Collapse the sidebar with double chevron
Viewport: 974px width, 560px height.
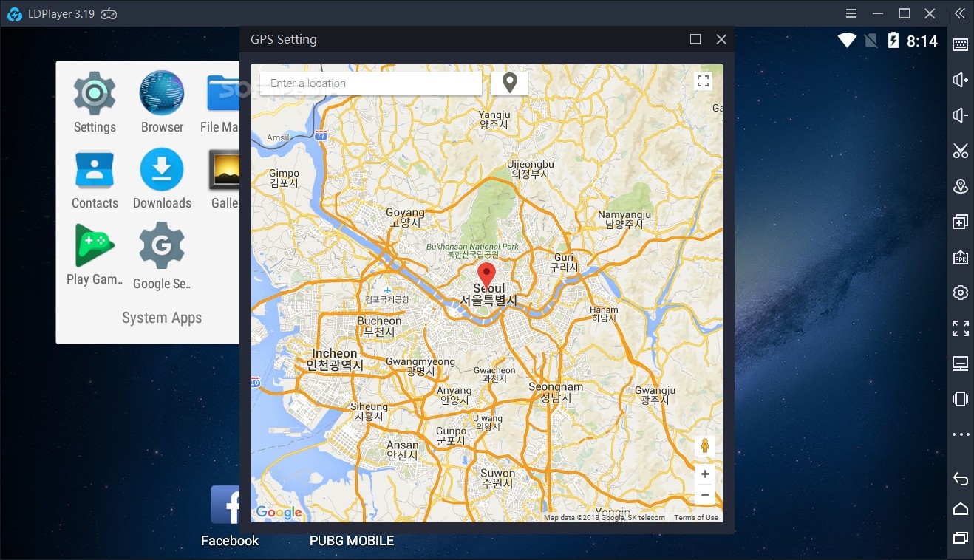tap(960, 13)
